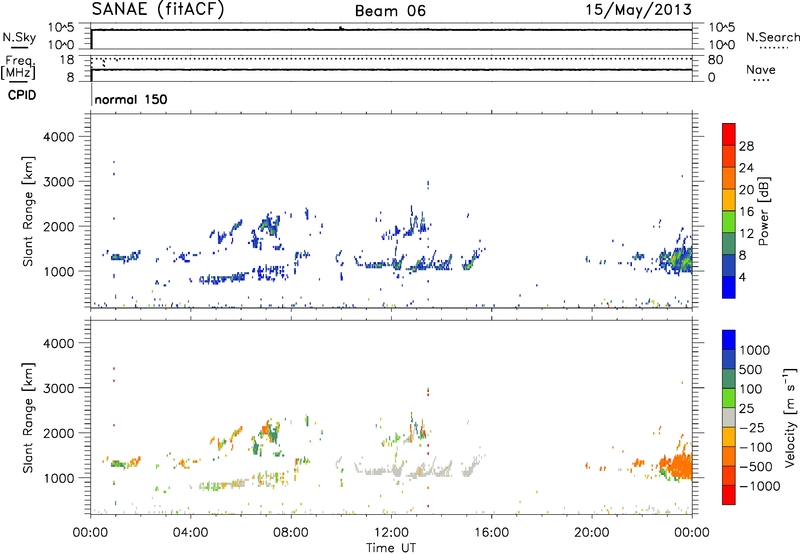Viewport: 800px width, 554px height.
Task: Click the Velocity colorbar value '-1000'
Action: 759,486
